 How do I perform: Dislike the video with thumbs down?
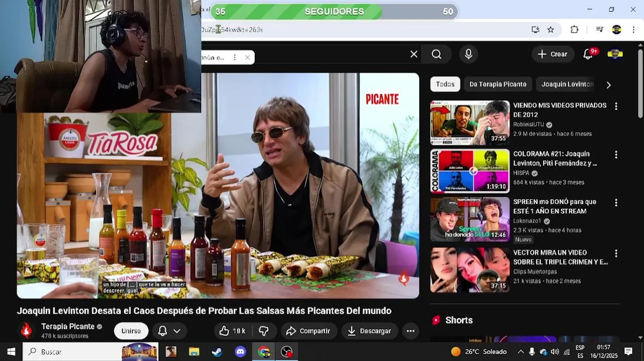[263, 331]
